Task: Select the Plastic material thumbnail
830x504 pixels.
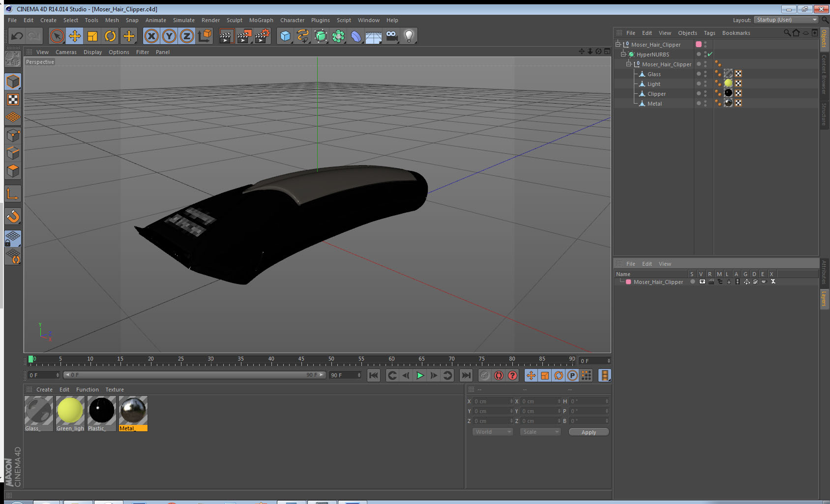Action: click(x=102, y=414)
